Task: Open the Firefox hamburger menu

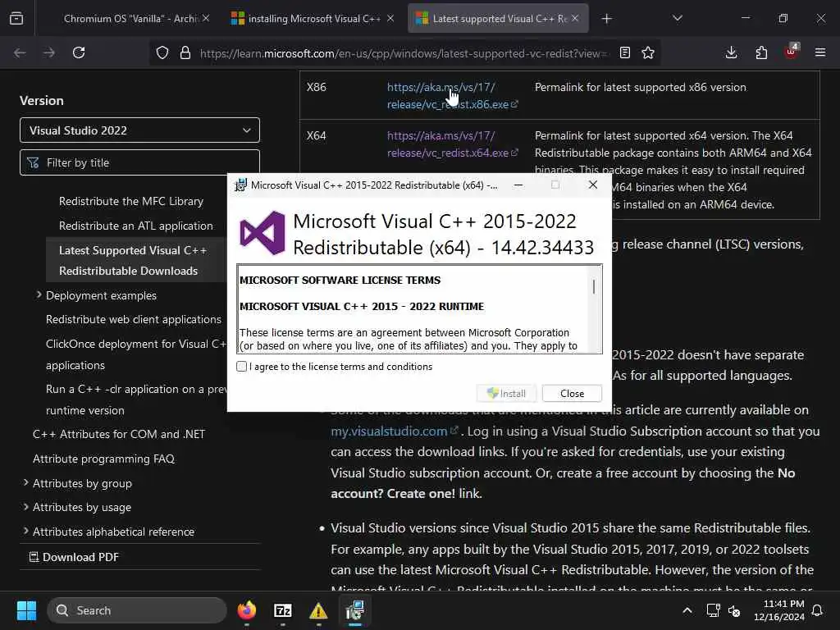Action: point(820,52)
